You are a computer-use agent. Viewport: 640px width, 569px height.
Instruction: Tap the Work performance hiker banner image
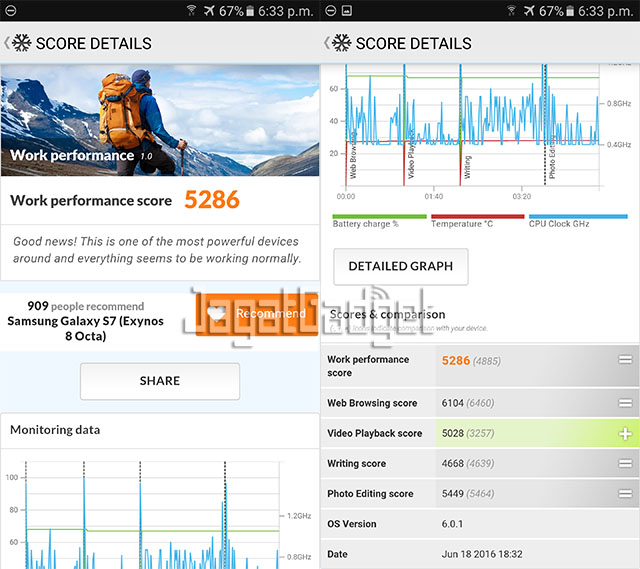160,120
